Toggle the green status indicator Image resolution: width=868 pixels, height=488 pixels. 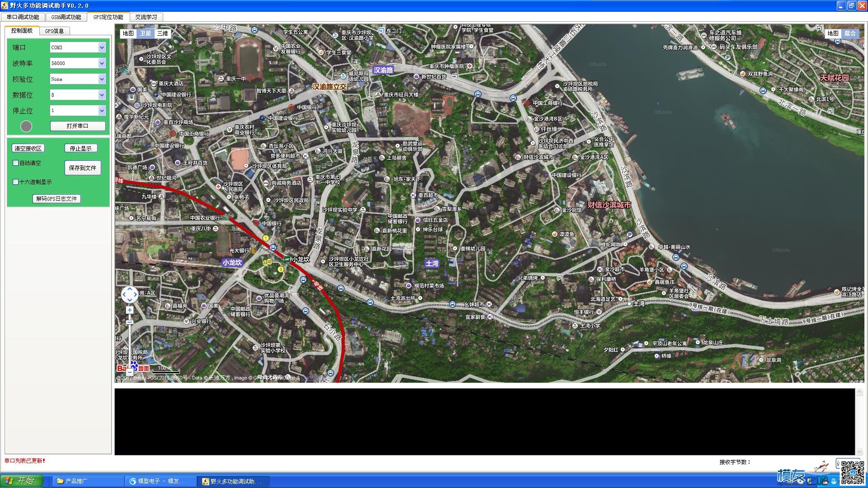[x=27, y=125]
